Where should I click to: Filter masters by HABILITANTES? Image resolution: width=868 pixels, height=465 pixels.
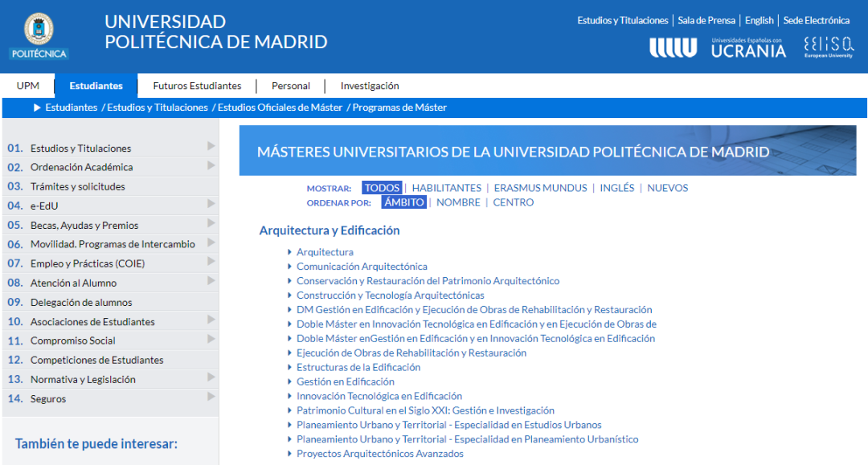[x=447, y=188]
